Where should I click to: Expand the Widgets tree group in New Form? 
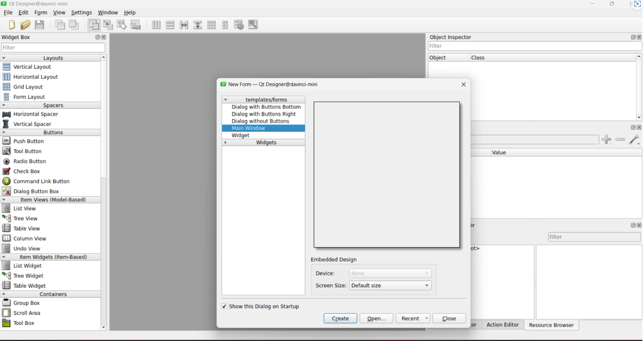tap(226, 142)
